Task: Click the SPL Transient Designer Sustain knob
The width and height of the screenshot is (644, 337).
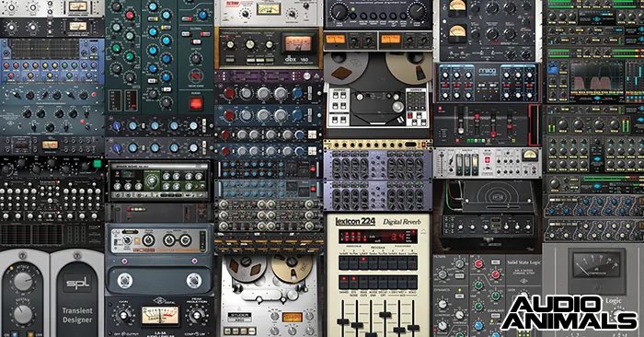Action: pyautogui.click(x=23, y=314)
